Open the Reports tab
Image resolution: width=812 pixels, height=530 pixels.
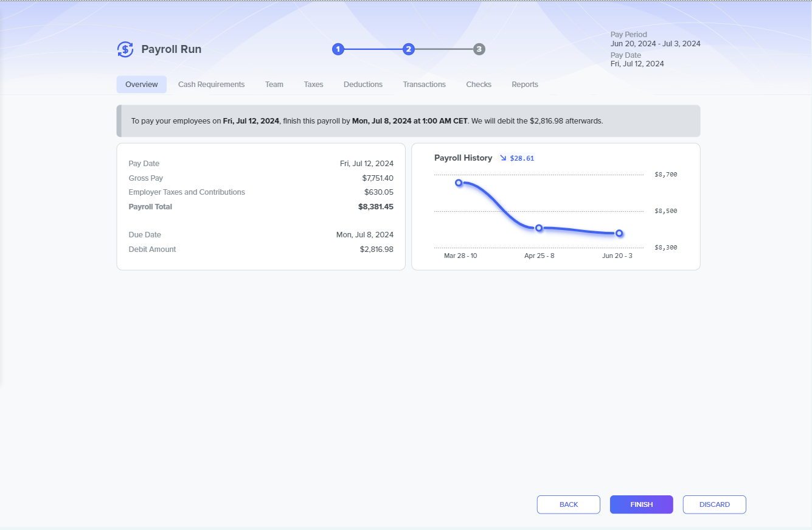point(525,85)
